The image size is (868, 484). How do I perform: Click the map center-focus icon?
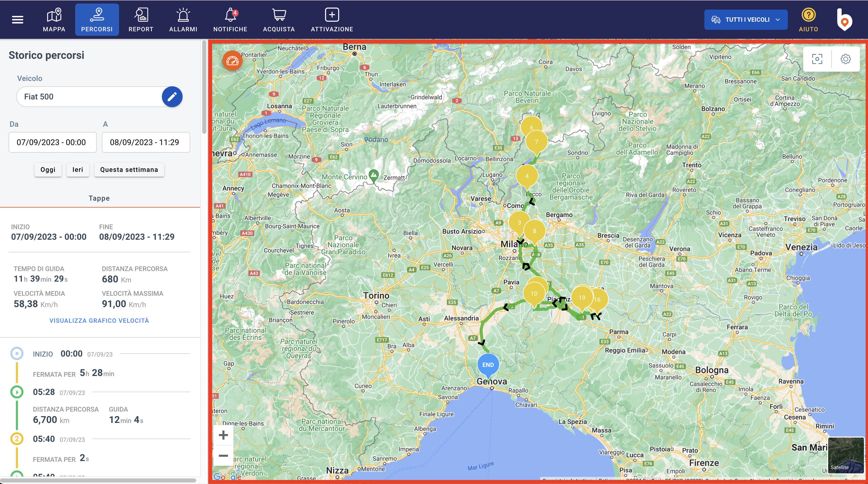[817, 59]
